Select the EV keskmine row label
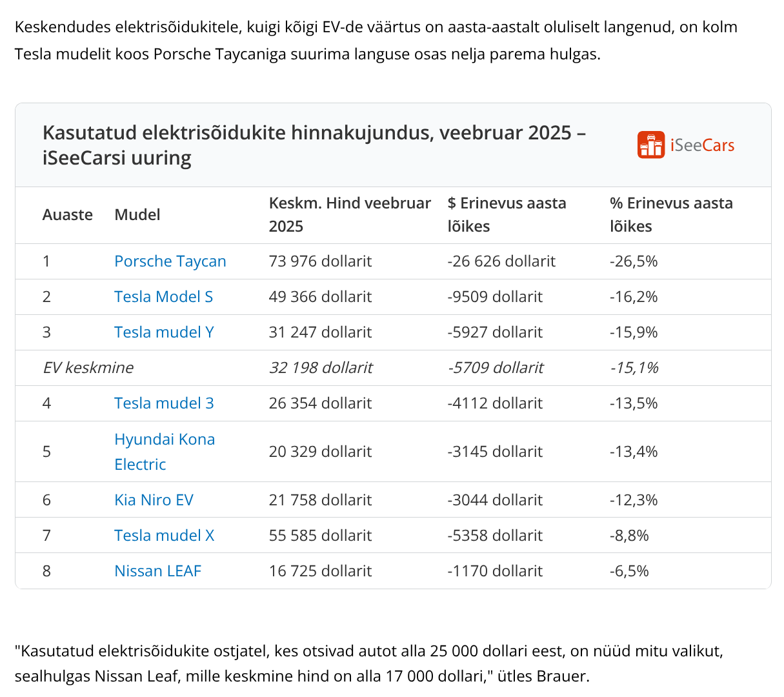 (88, 368)
